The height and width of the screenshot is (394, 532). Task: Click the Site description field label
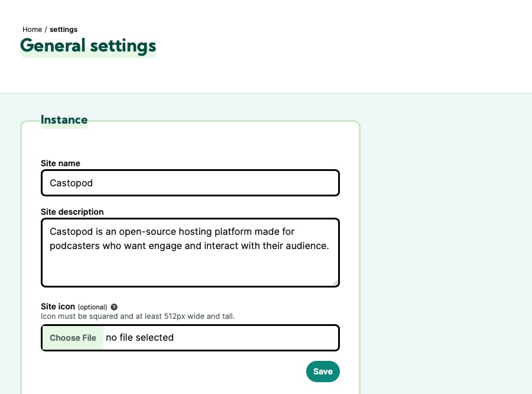point(72,212)
